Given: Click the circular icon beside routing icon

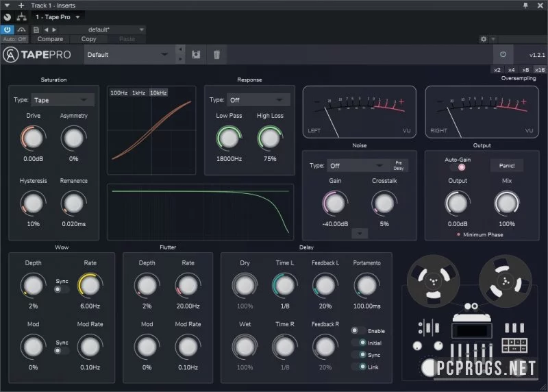Looking at the screenshot, I should pos(7,16).
